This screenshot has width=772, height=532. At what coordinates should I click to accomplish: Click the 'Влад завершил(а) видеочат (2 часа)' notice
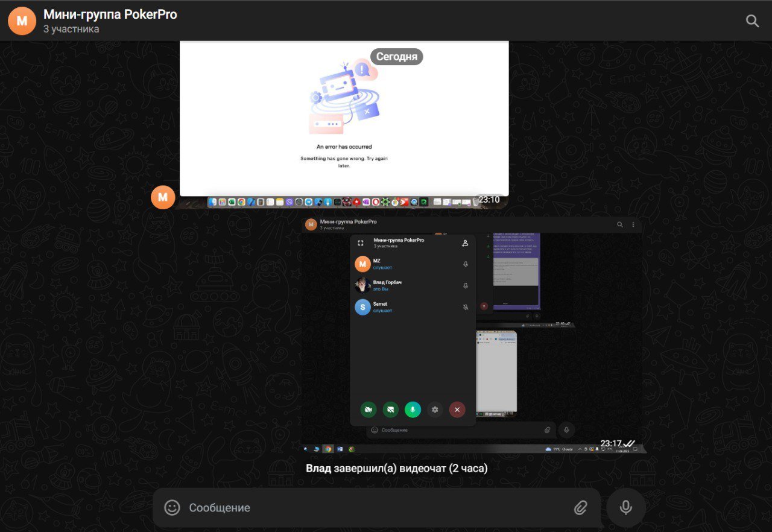(396, 469)
